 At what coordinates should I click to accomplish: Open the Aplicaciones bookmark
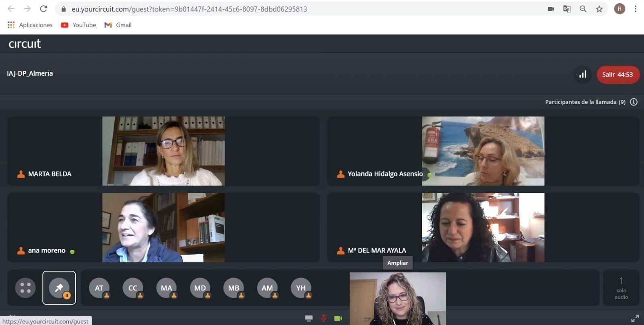pyautogui.click(x=30, y=25)
